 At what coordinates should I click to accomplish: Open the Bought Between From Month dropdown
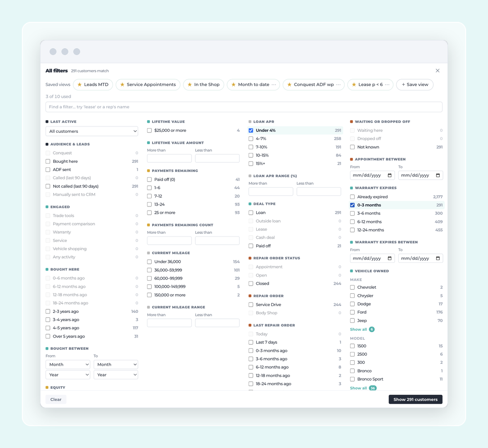pos(68,364)
